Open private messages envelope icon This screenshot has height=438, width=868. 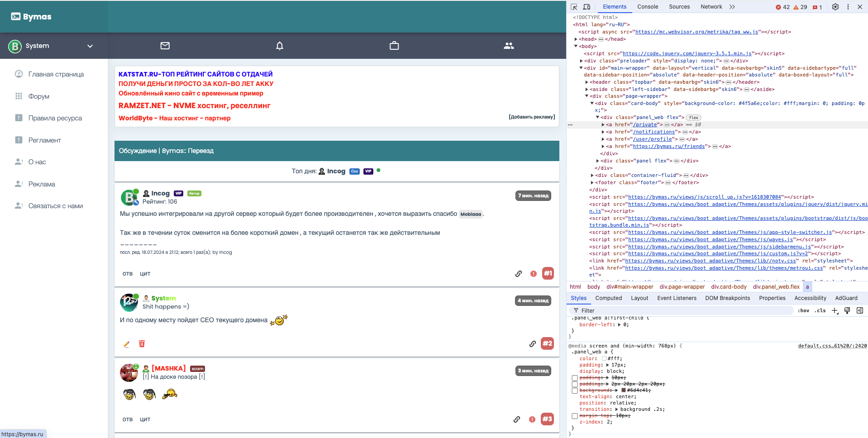coord(165,46)
